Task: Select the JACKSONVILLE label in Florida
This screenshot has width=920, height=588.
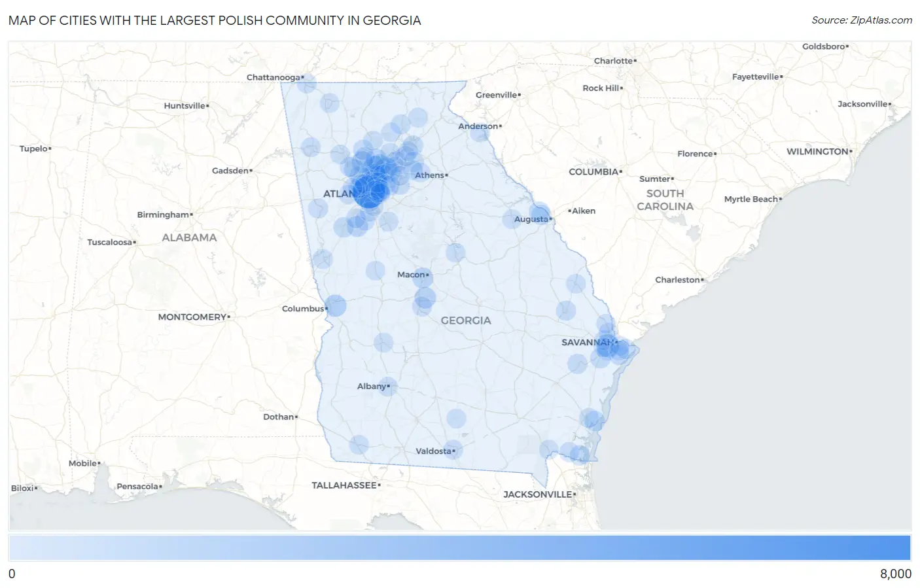Action: click(538, 494)
